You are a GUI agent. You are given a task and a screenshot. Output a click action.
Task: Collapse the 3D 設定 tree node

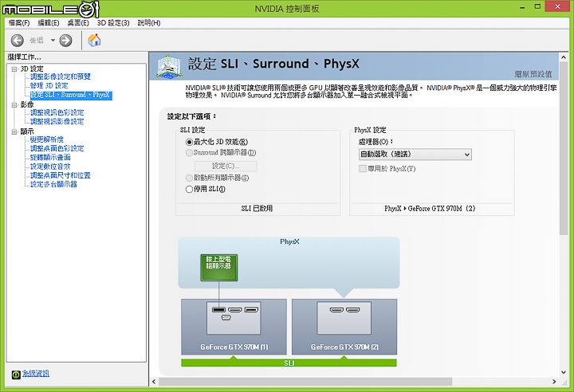click(14, 69)
